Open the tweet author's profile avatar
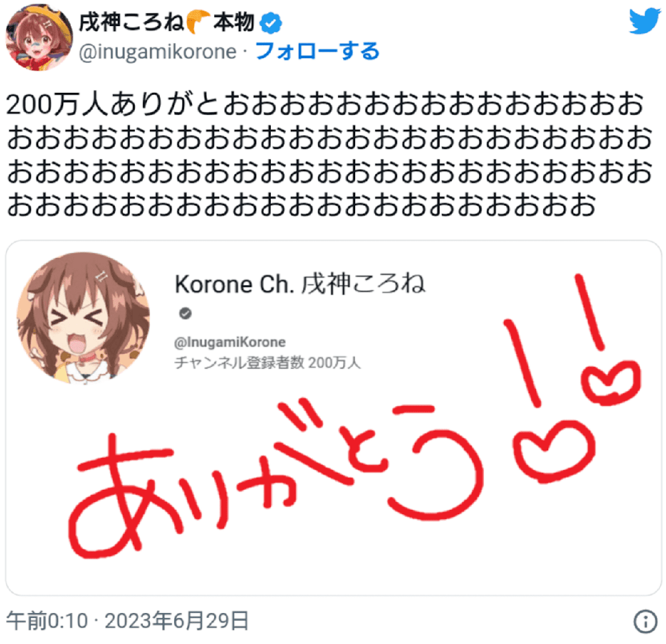Viewport: 666px width, 644px height. pos(39,38)
